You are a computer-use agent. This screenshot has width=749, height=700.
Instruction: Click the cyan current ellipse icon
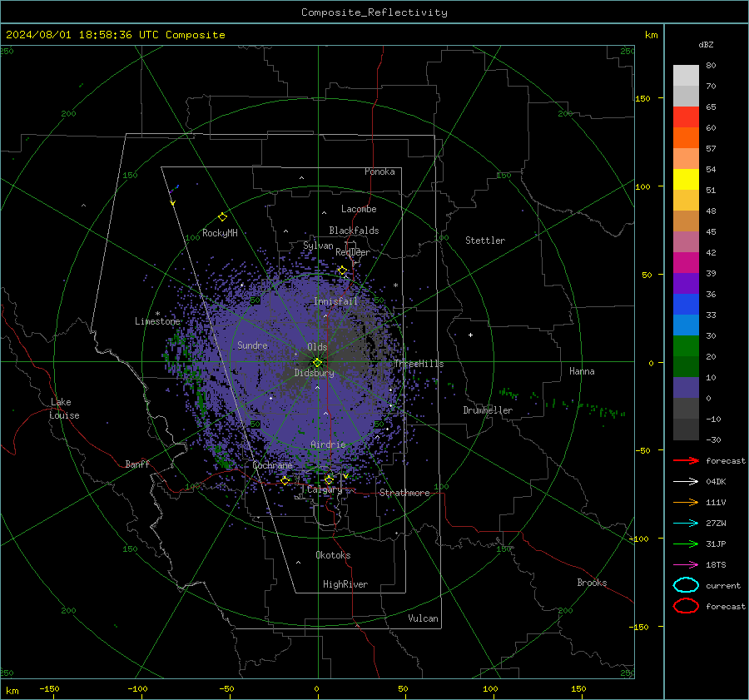click(686, 585)
